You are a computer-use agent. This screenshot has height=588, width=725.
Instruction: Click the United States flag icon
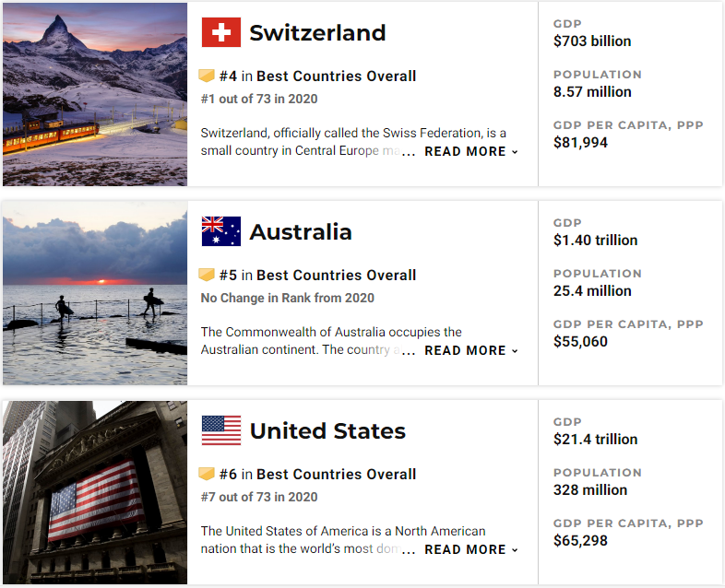pos(220,430)
